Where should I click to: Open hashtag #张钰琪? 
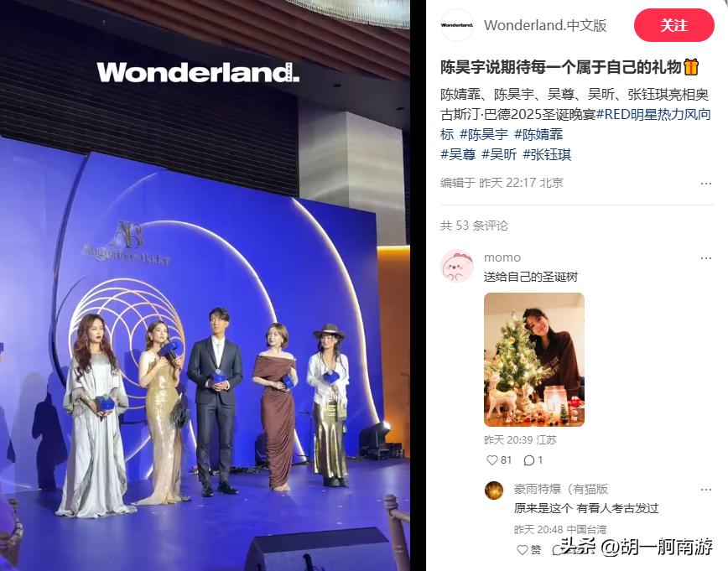pos(547,154)
